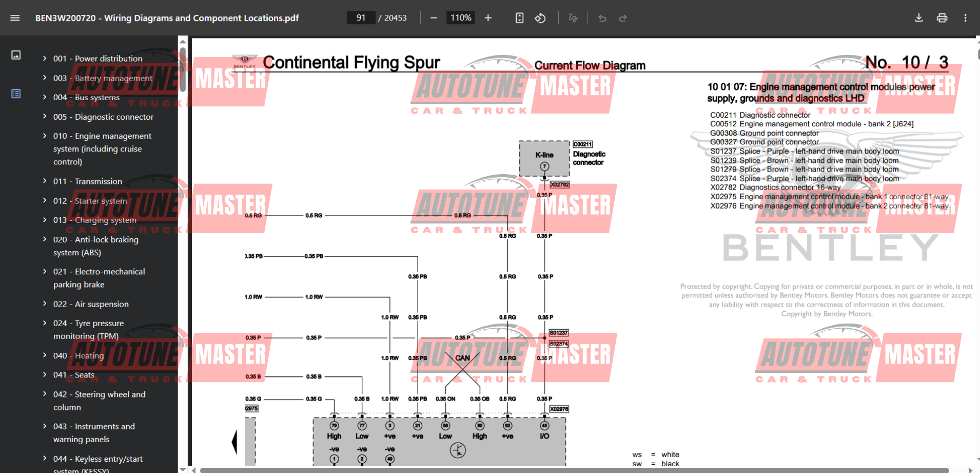Expand the 001 - Power distribution section
The height and width of the screenshot is (473, 980).
point(45,59)
